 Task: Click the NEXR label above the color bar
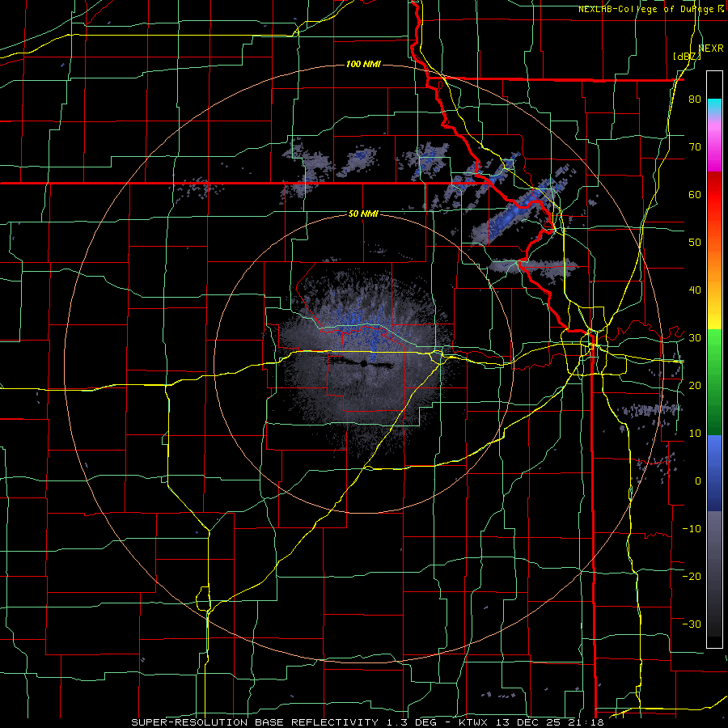[711, 49]
